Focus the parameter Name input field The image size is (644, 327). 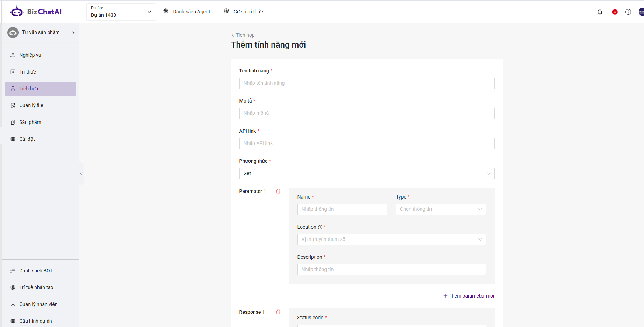[x=342, y=209]
